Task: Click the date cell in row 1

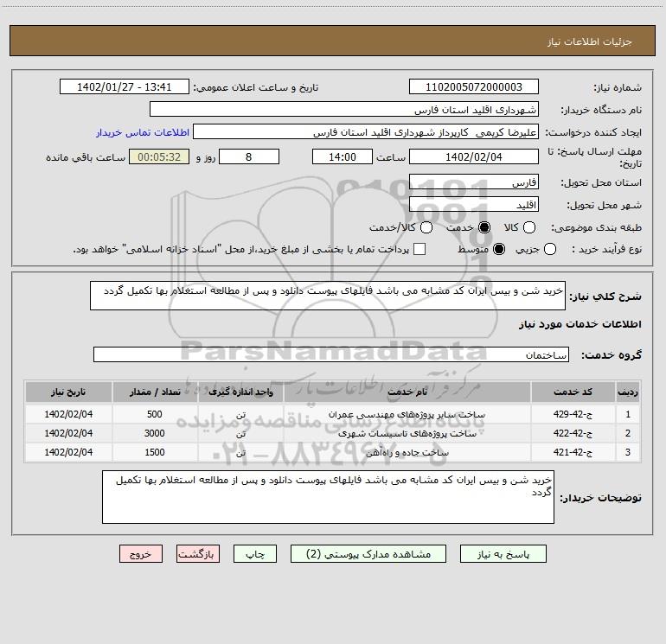Action: coord(68,414)
